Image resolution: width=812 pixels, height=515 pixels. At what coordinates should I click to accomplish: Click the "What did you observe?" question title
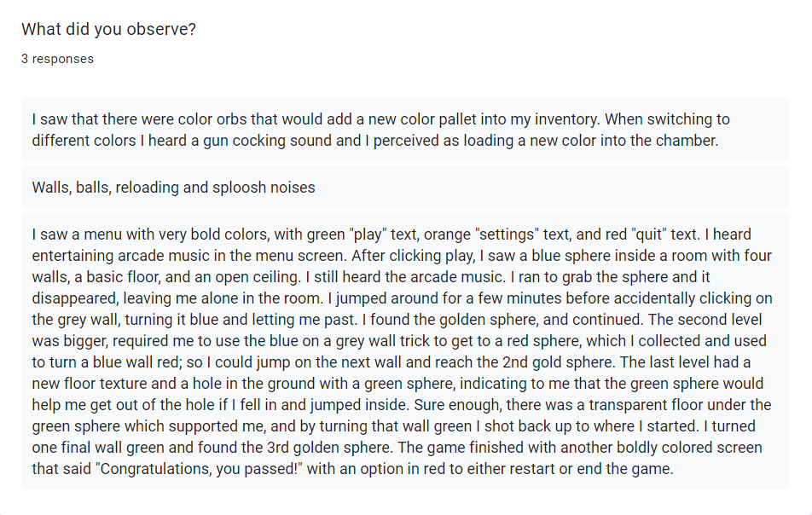tap(109, 30)
